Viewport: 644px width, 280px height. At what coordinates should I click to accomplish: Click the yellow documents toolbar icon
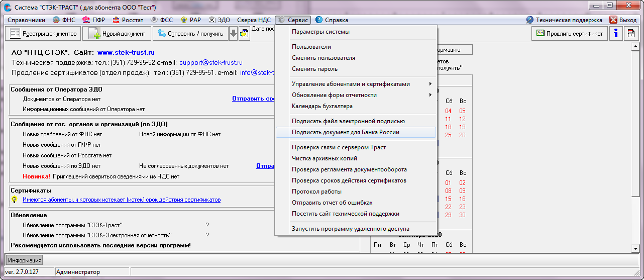(245, 34)
